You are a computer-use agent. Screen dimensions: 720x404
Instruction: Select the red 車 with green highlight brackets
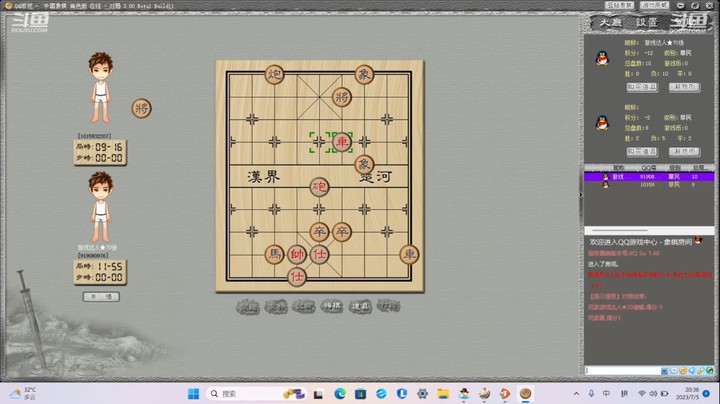342,142
